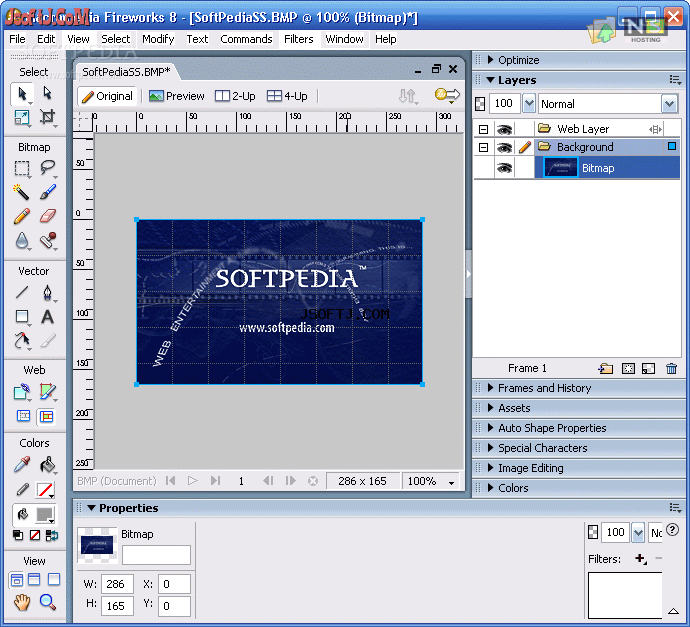Pick the Eyedropper tool
The image size is (690, 627).
(22, 465)
